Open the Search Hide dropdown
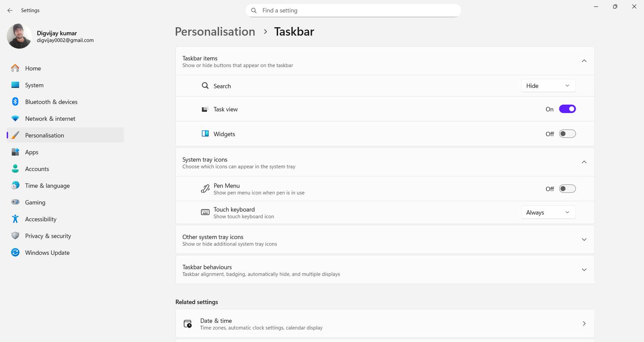The image size is (644, 342). point(548,86)
